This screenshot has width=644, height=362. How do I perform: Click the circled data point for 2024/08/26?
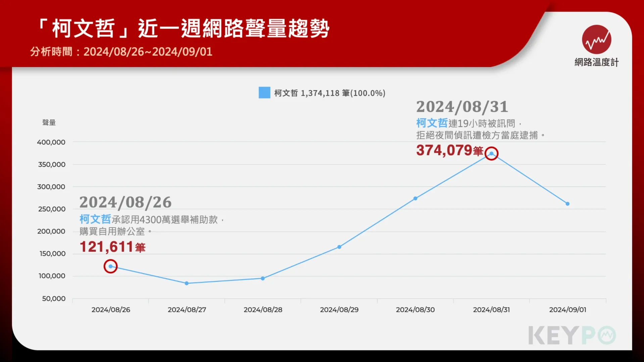[x=110, y=266]
